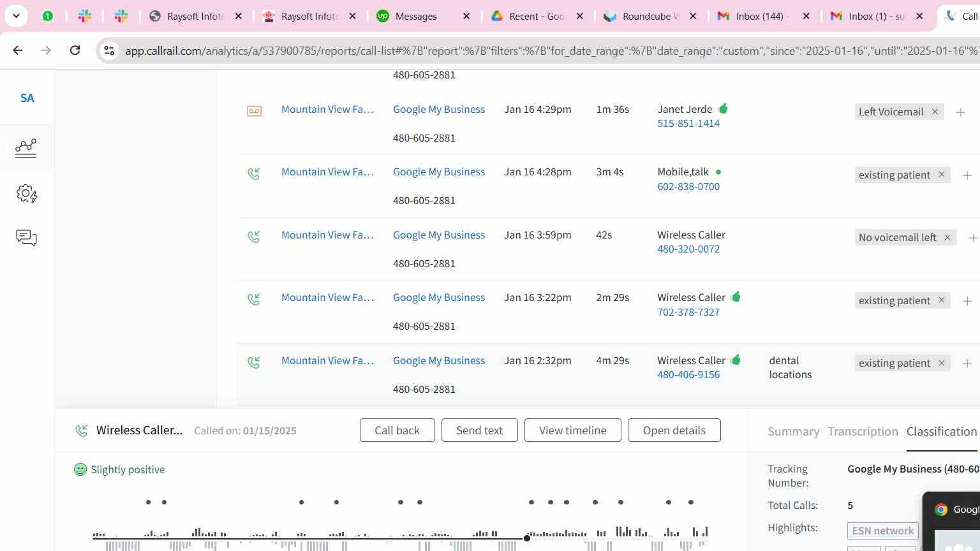980x551 pixels.
Task: Select the Classification tab
Action: 942,432
